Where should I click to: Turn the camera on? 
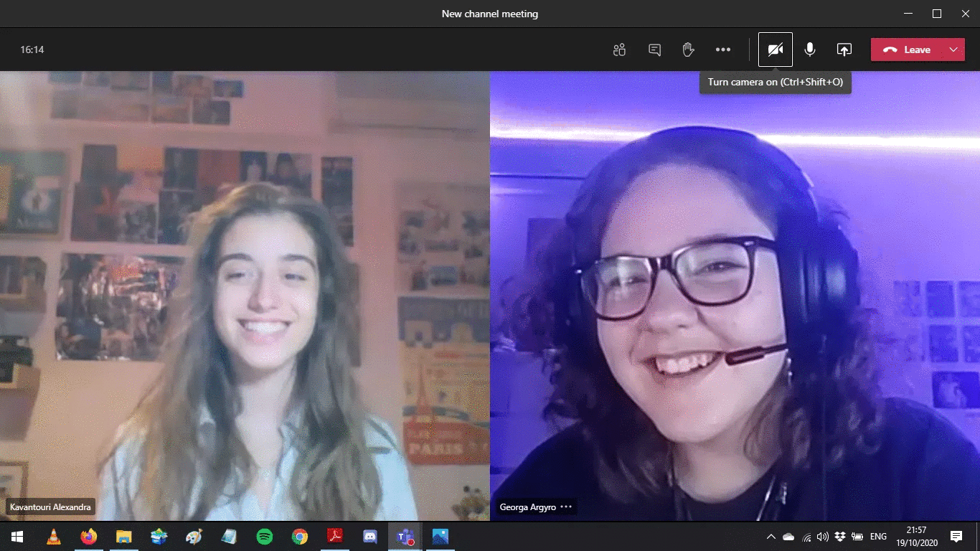click(775, 50)
